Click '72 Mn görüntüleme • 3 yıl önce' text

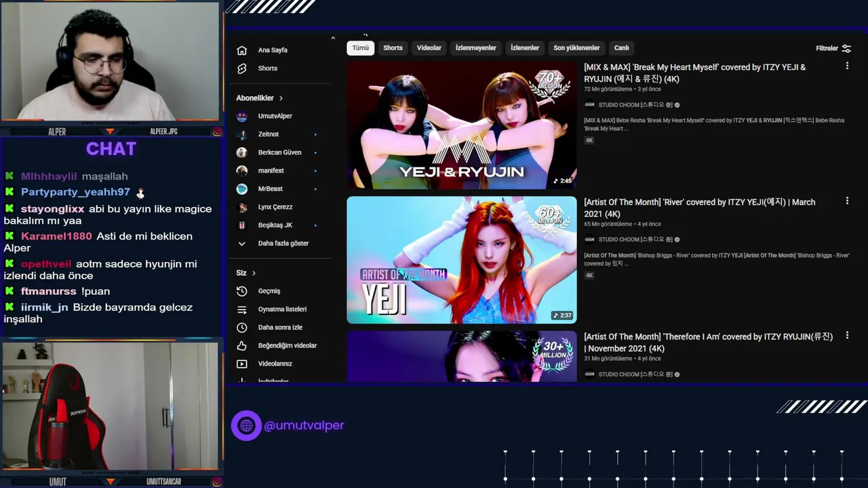coord(623,89)
